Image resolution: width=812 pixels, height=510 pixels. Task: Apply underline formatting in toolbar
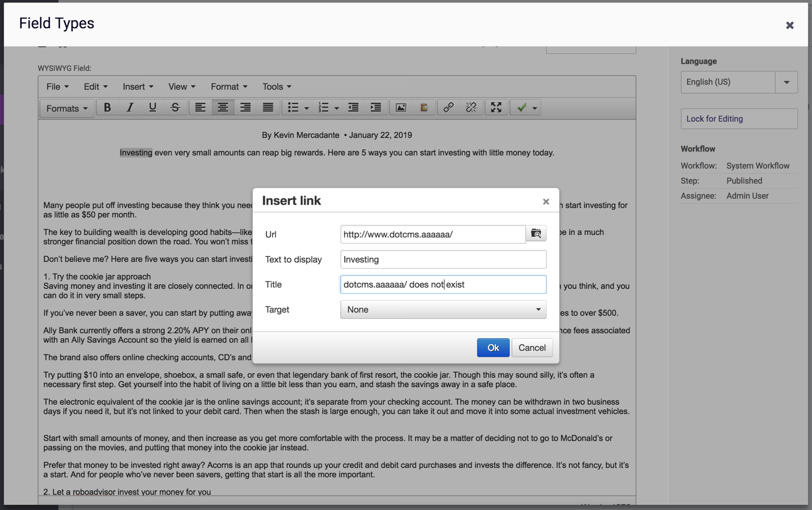pyautogui.click(x=152, y=108)
